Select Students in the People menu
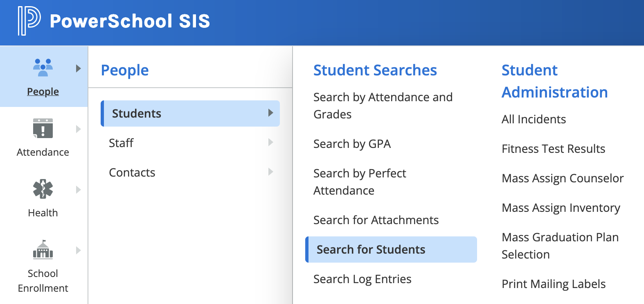 pyautogui.click(x=190, y=113)
